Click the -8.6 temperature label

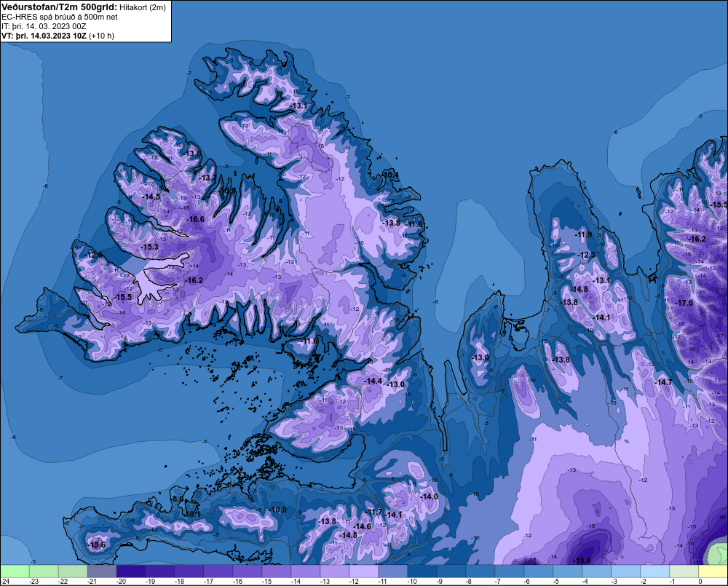178,499
